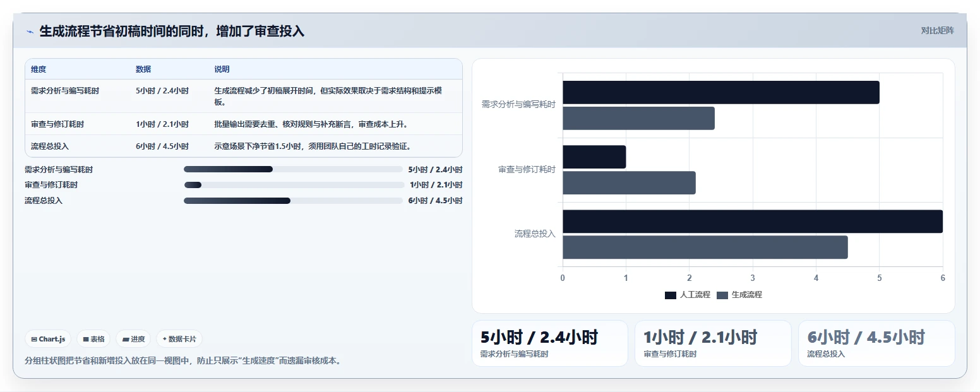
Task: Click the x-axis tick label 6
Action: point(943,278)
